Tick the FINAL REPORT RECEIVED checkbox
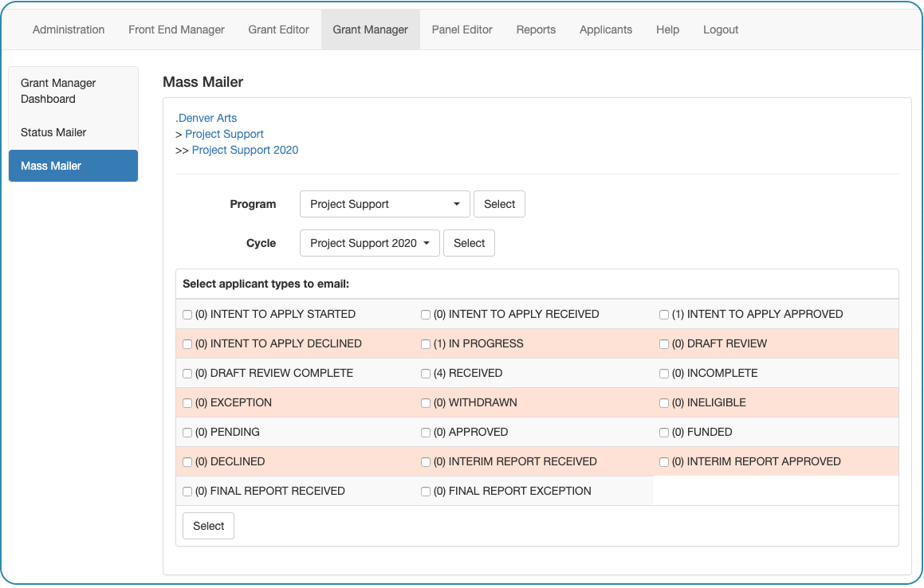924x588 pixels. (x=187, y=492)
